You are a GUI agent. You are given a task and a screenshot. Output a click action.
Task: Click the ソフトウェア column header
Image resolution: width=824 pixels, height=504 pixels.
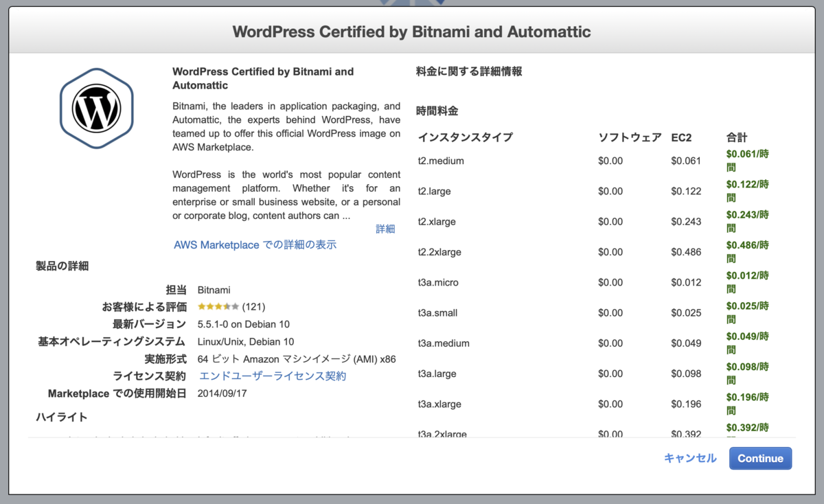630,137
